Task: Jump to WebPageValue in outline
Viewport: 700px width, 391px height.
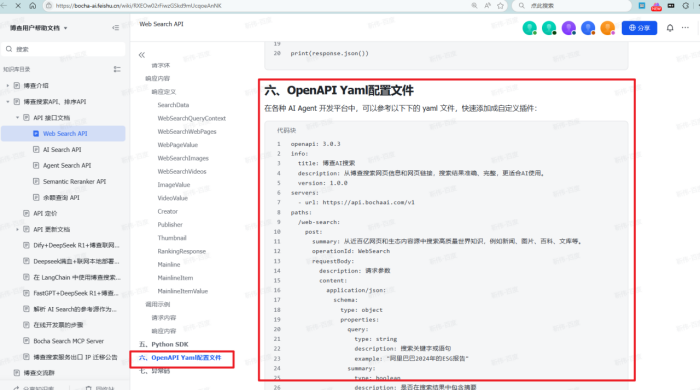Action: tap(178, 145)
